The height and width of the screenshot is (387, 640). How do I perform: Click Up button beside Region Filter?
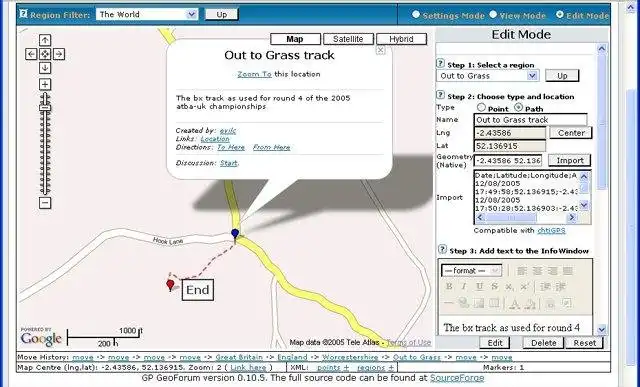point(222,14)
